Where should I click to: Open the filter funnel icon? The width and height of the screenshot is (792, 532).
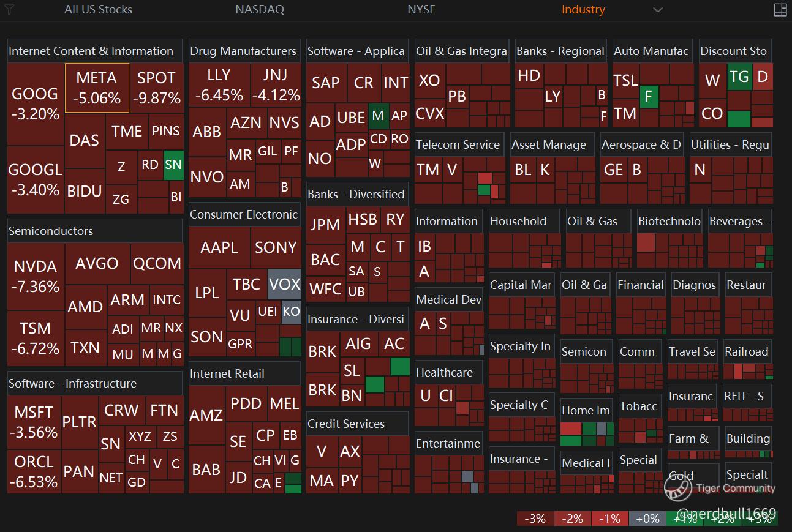pos(9,10)
